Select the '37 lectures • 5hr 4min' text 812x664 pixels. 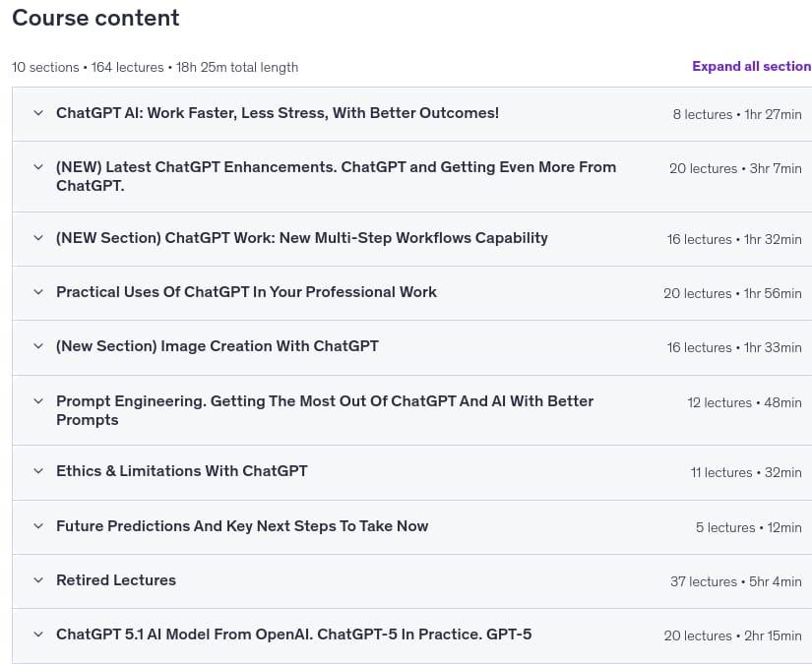pyautogui.click(x=736, y=581)
